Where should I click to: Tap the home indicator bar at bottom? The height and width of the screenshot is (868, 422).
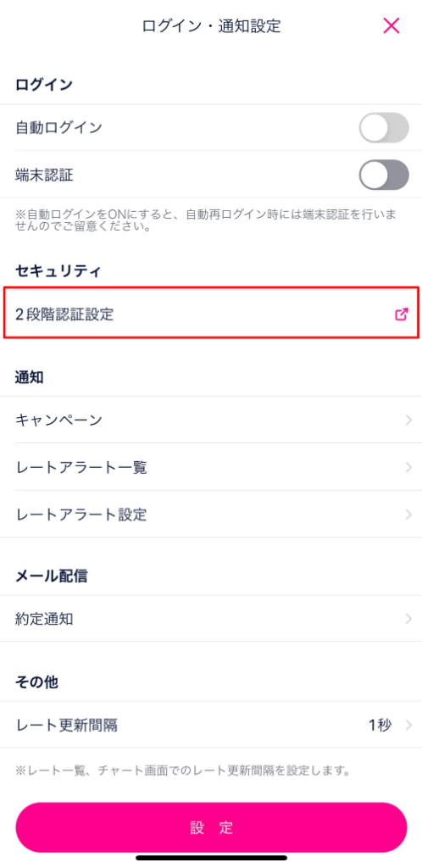pyautogui.click(x=211, y=858)
